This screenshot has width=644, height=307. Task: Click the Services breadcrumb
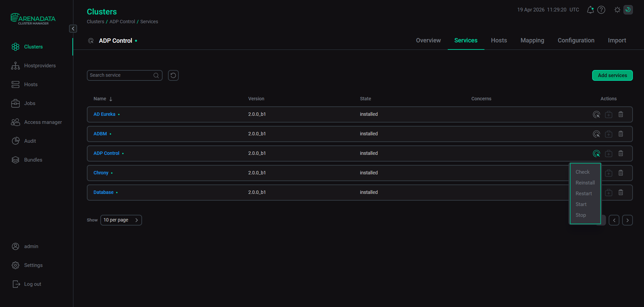point(149,22)
